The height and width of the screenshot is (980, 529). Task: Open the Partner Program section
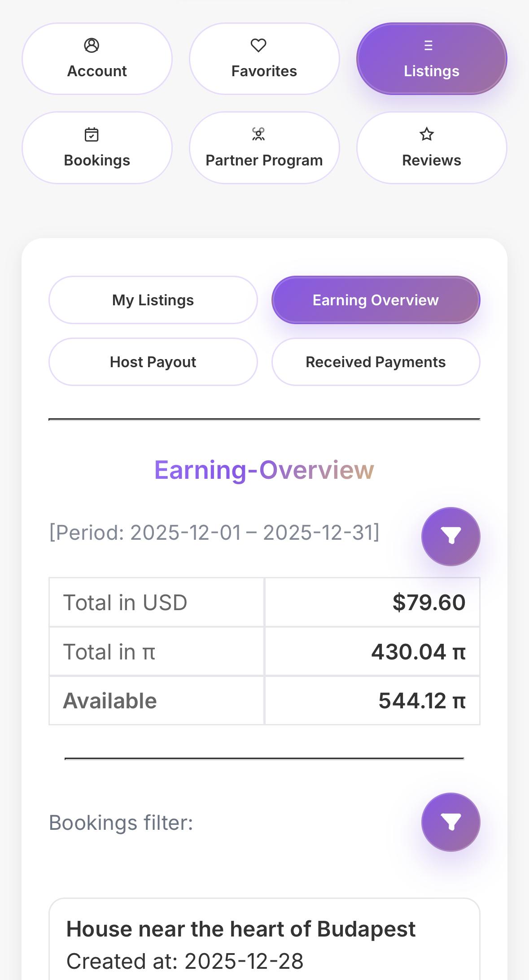click(x=264, y=147)
